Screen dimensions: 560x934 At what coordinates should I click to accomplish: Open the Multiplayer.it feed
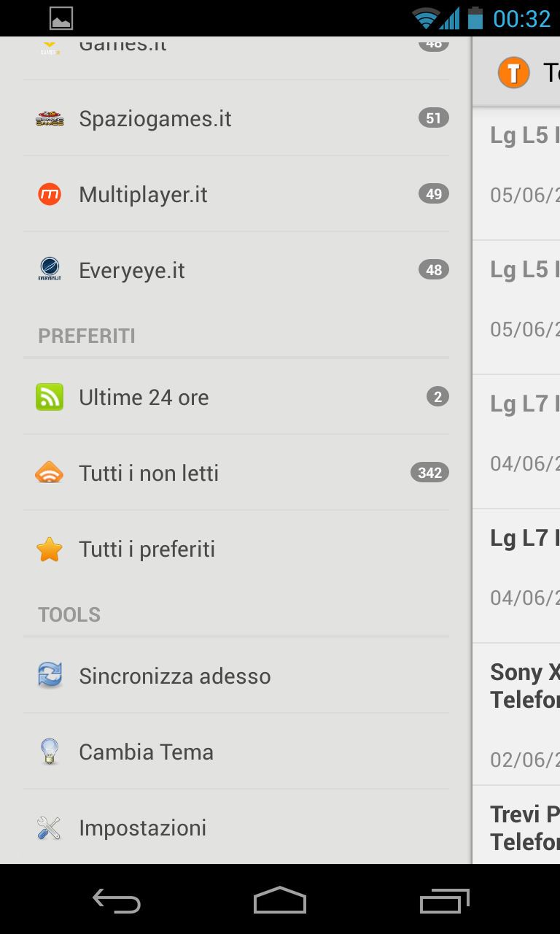pos(236,194)
